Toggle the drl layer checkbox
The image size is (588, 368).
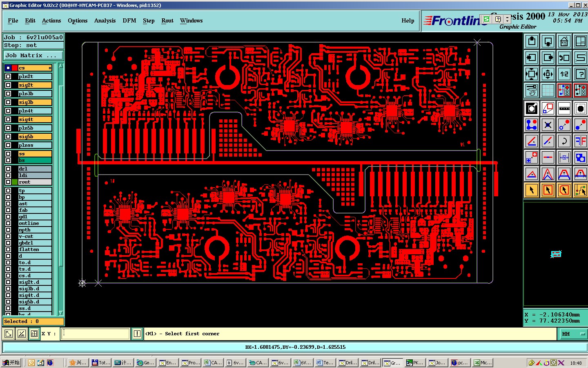[x=8, y=168]
